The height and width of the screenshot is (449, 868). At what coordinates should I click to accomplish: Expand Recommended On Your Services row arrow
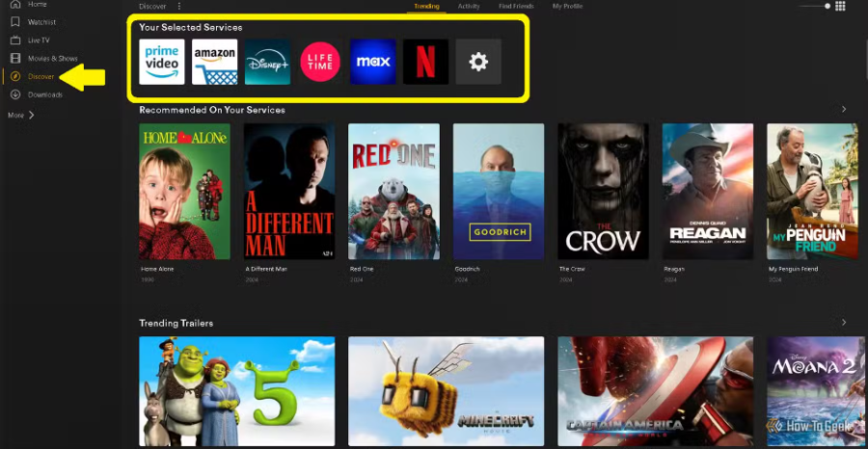(x=844, y=110)
